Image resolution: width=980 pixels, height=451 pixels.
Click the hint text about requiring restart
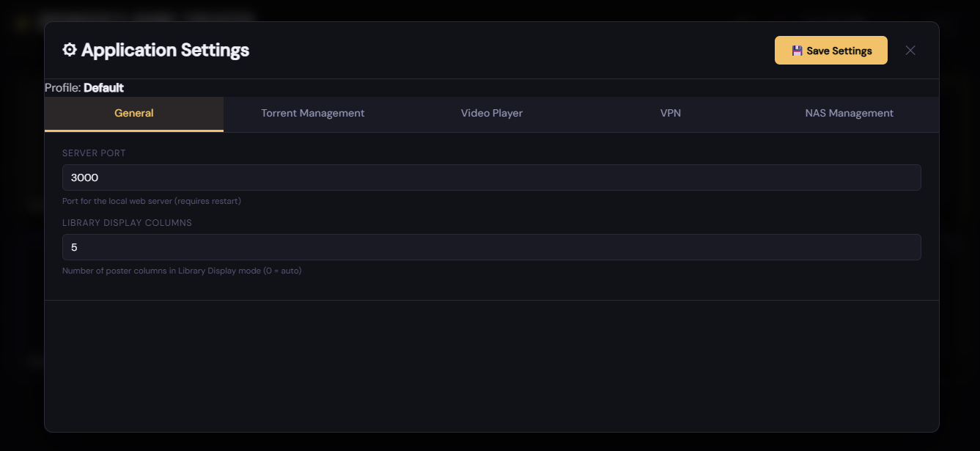(x=151, y=200)
